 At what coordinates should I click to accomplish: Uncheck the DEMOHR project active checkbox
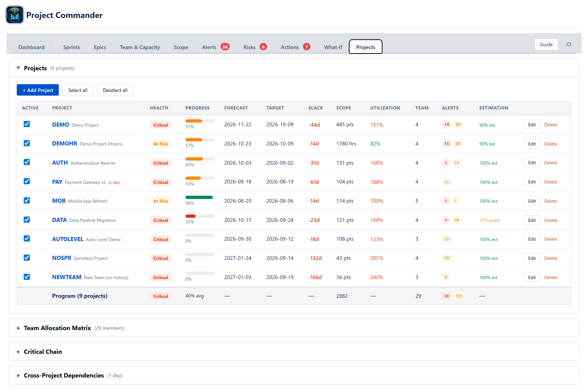coord(27,143)
